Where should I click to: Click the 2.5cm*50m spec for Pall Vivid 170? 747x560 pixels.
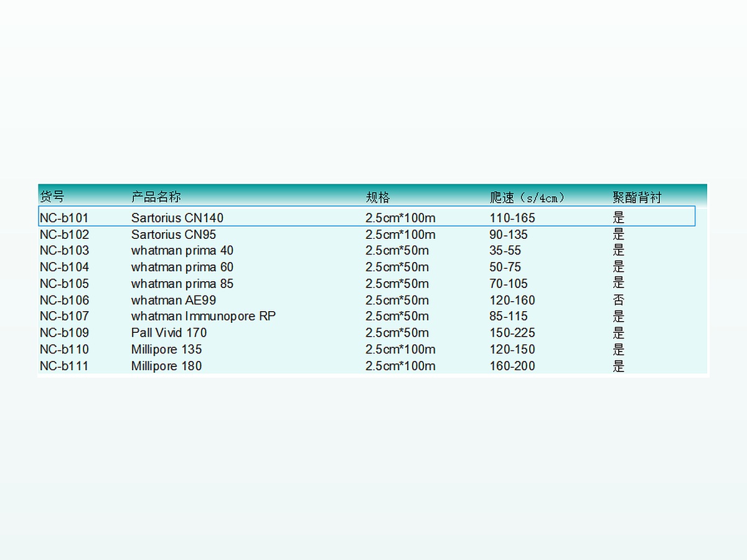(397, 333)
